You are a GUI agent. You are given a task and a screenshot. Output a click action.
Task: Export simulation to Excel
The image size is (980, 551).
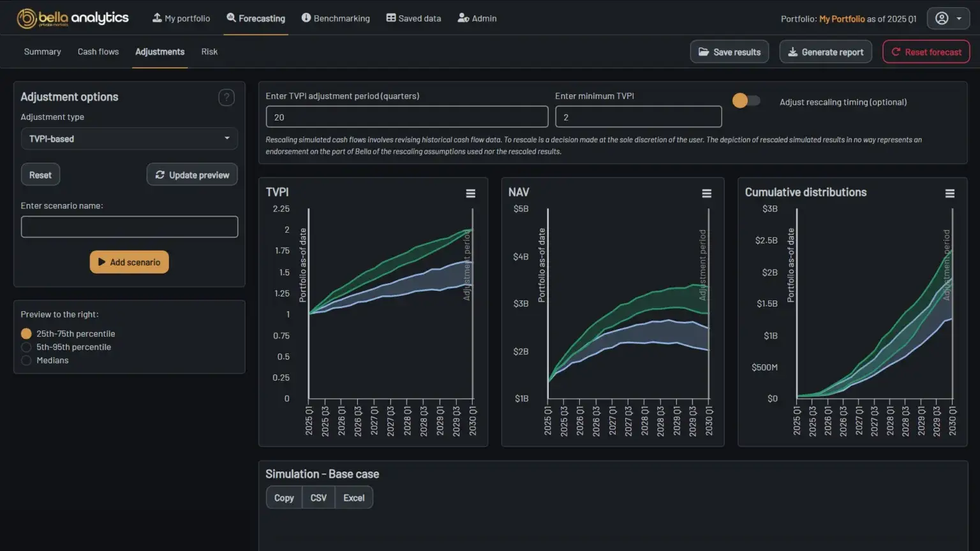(354, 498)
